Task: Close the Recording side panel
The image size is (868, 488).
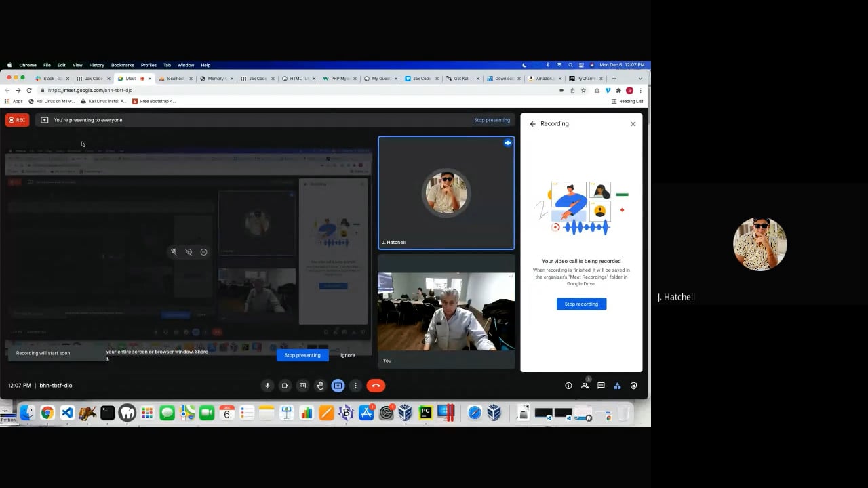Action: (633, 124)
